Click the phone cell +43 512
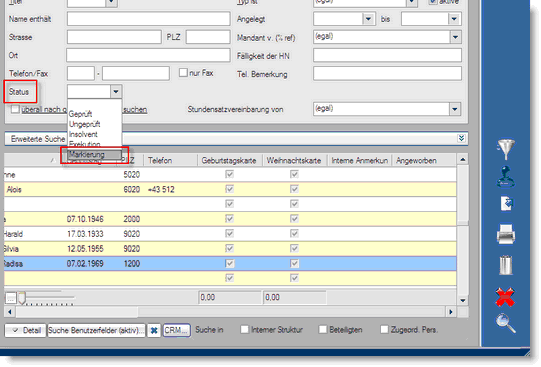Screen dimensions: 541x367 161,189
